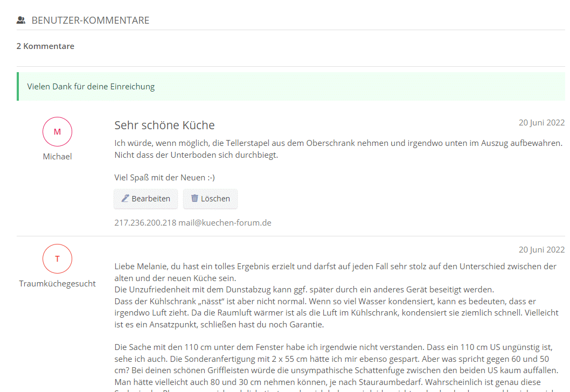Screen dimensions: 570x392
Task: Click the email mail@kuechen-forum.de
Action: (225, 222)
